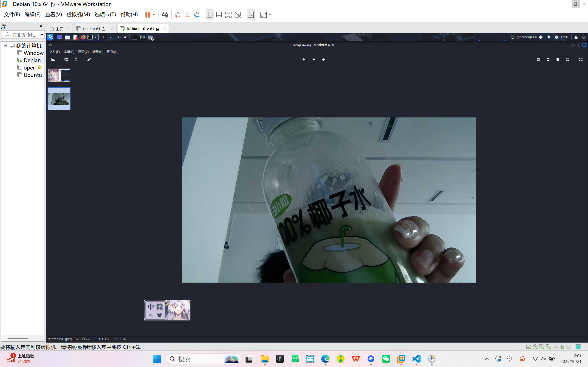
Task: Toggle the library sidebar view button
Action: pyautogui.click(x=209, y=15)
